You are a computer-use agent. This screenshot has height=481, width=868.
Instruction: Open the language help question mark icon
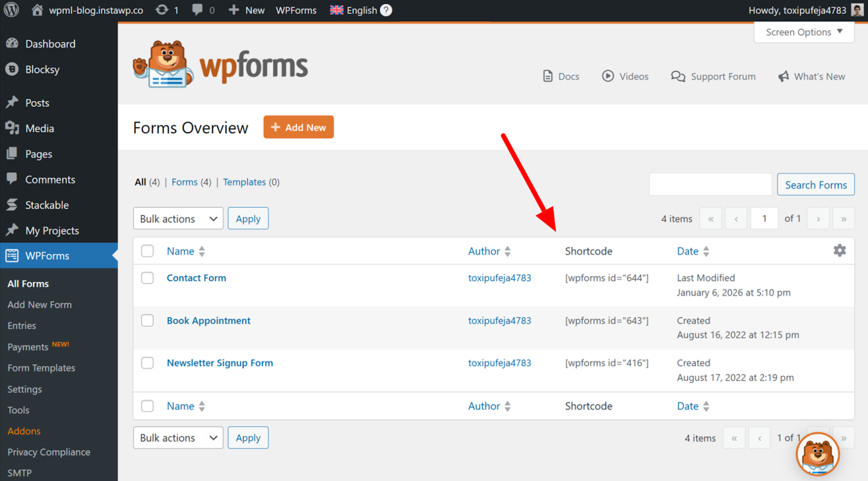[x=386, y=10]
